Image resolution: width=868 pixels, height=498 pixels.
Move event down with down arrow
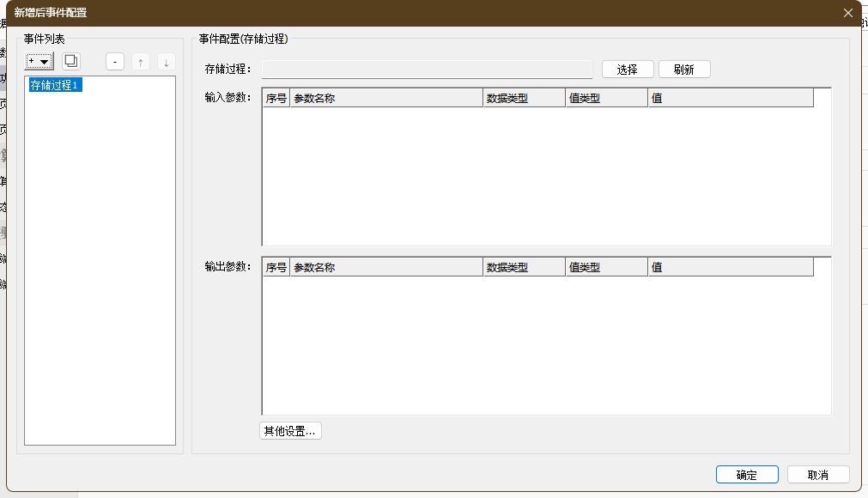click(x=167, y=62)
